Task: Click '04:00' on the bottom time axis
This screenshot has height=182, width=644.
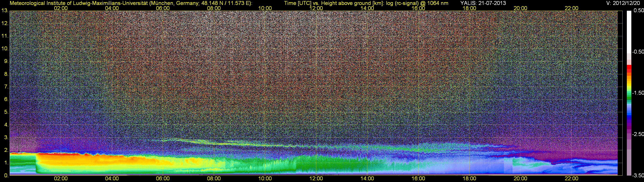Action: (x=112, y=179)
